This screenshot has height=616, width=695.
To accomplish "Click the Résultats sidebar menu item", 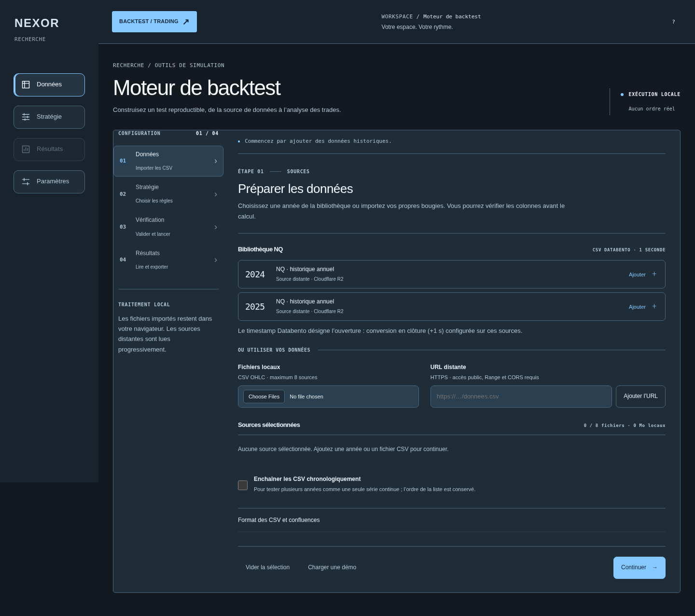I will pyautogui.click(x=49, y=150).
